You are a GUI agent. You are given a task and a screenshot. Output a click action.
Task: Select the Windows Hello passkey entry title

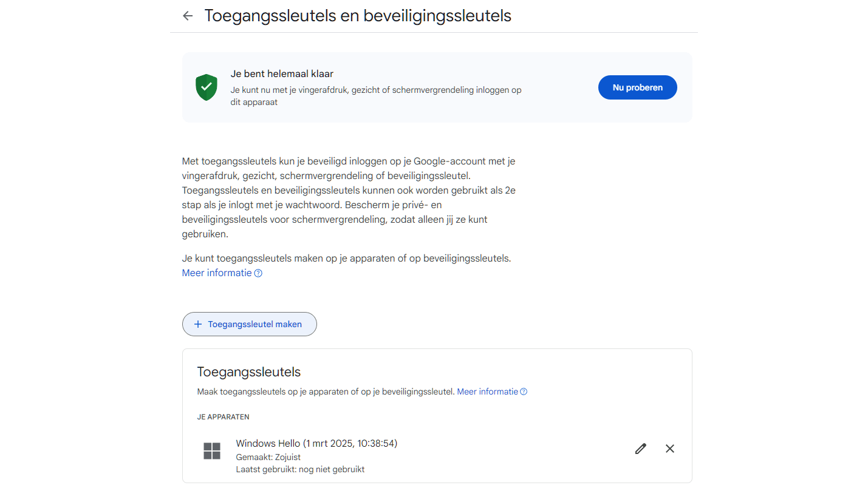click(316, 444)
